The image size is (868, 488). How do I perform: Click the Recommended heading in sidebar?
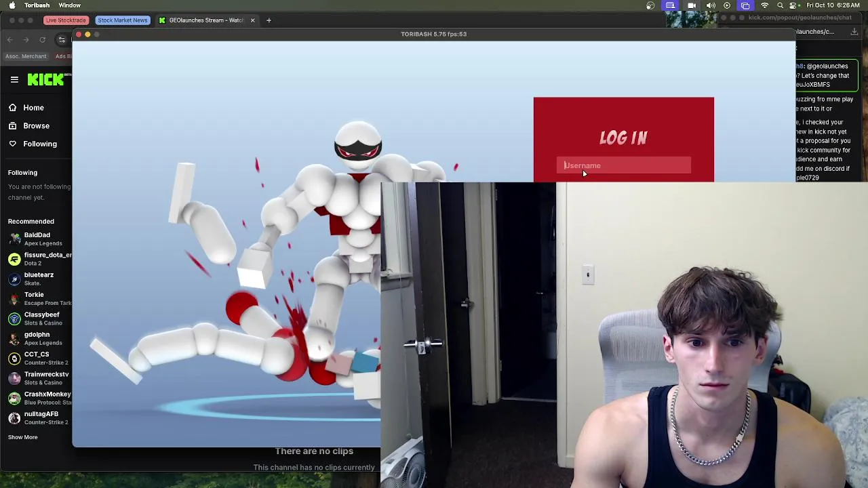coord(31,222)
